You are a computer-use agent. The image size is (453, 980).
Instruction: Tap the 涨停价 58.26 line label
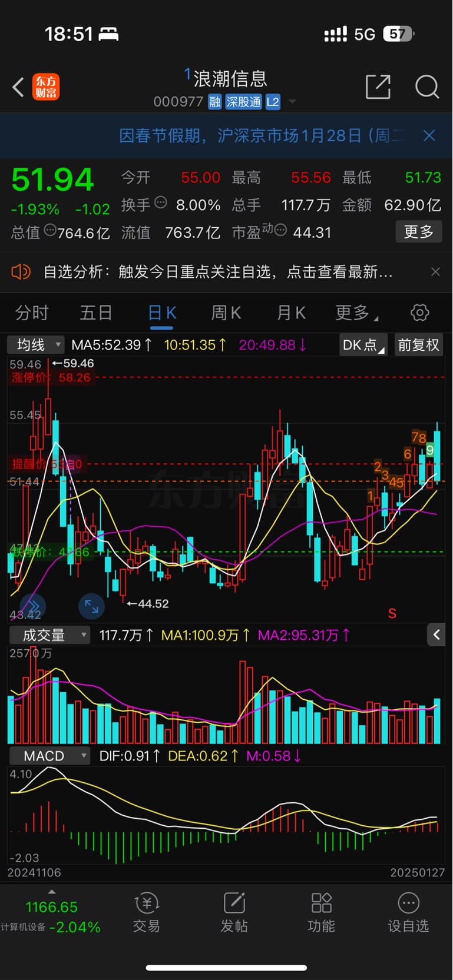click(51, 377)
